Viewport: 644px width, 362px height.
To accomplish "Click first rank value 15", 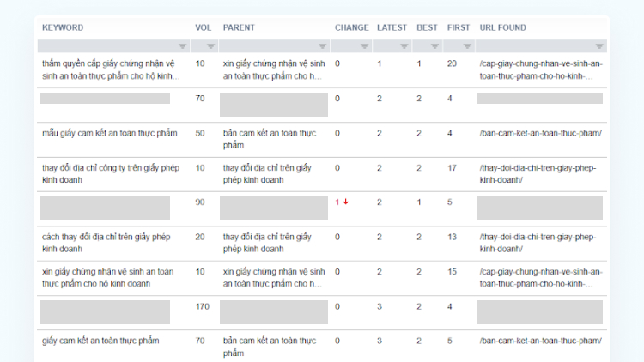I will coord(452,272).
